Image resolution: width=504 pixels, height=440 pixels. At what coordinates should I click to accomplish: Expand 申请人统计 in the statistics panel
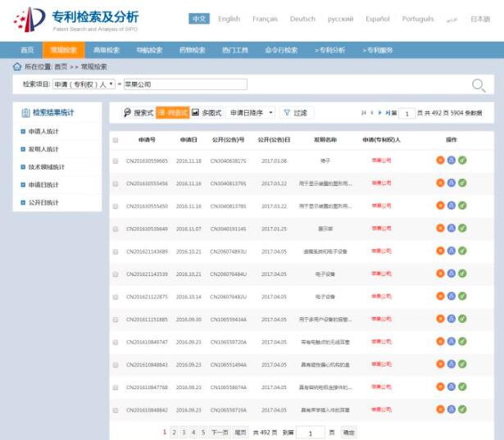pyautogui.click(x=43, y=131)
